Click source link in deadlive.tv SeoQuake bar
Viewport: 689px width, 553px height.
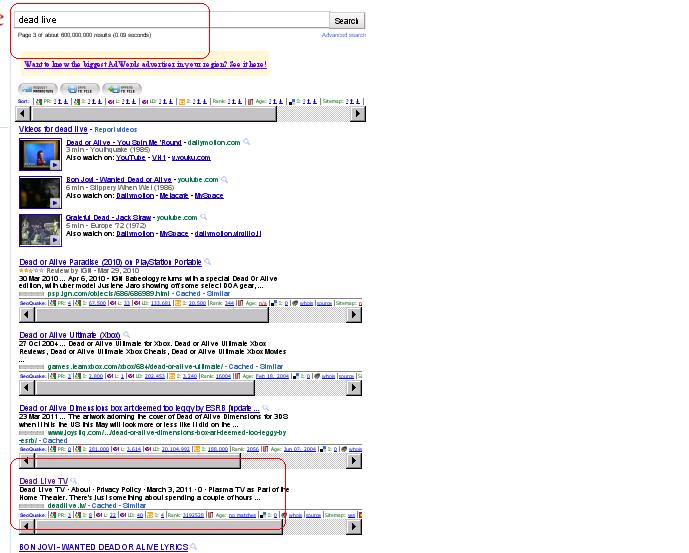(313, 515)
